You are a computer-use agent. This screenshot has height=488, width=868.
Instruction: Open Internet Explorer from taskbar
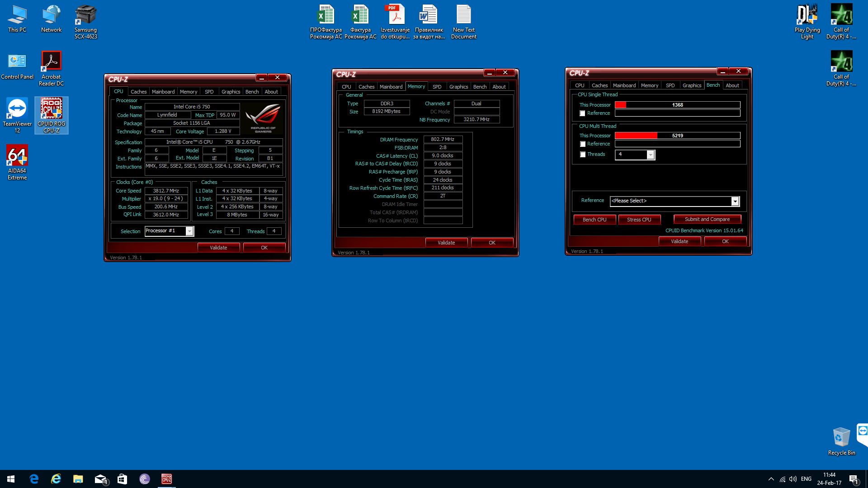tap(56, 479)
